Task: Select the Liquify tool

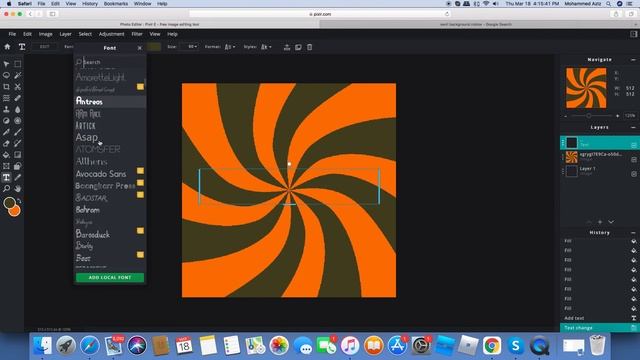Action: pos(6,98)
